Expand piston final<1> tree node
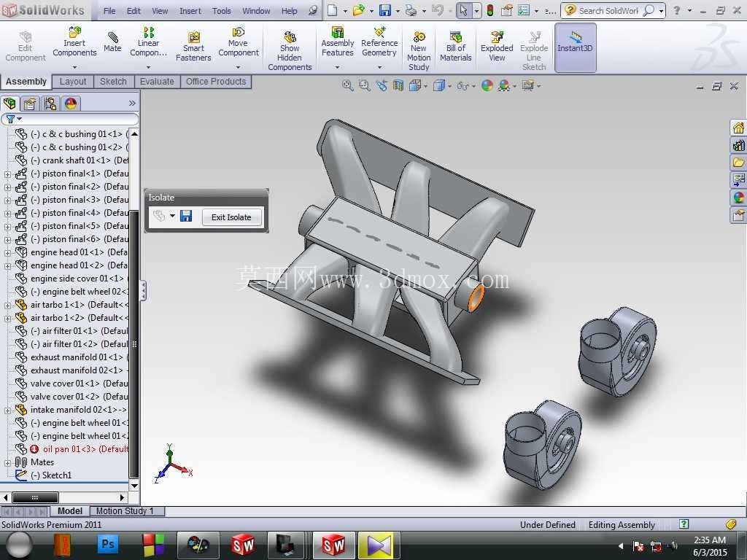 tap(7, 174)
